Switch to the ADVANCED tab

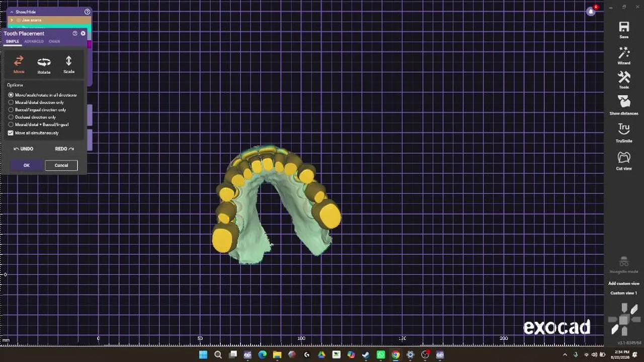tap(34, 42)
